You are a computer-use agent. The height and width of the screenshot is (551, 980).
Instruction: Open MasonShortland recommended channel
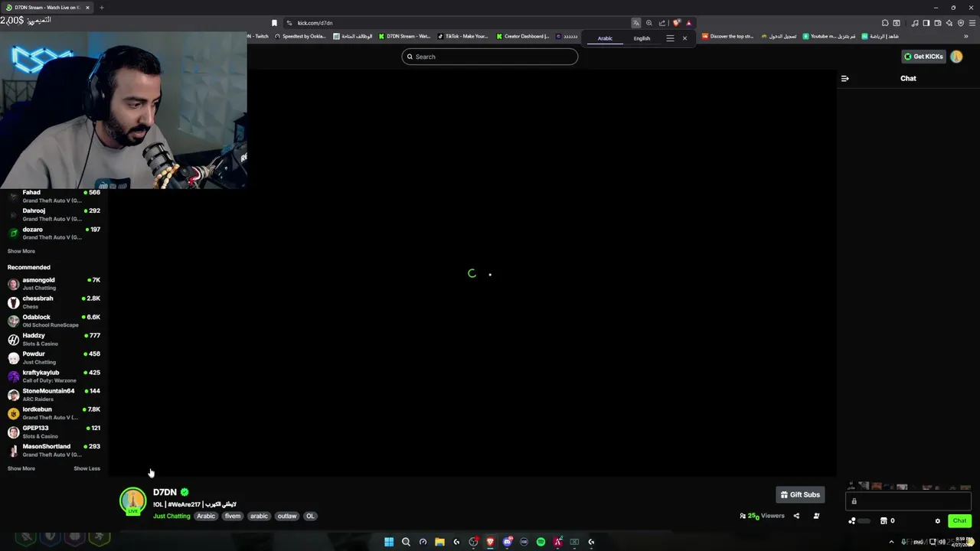[54, 450]
